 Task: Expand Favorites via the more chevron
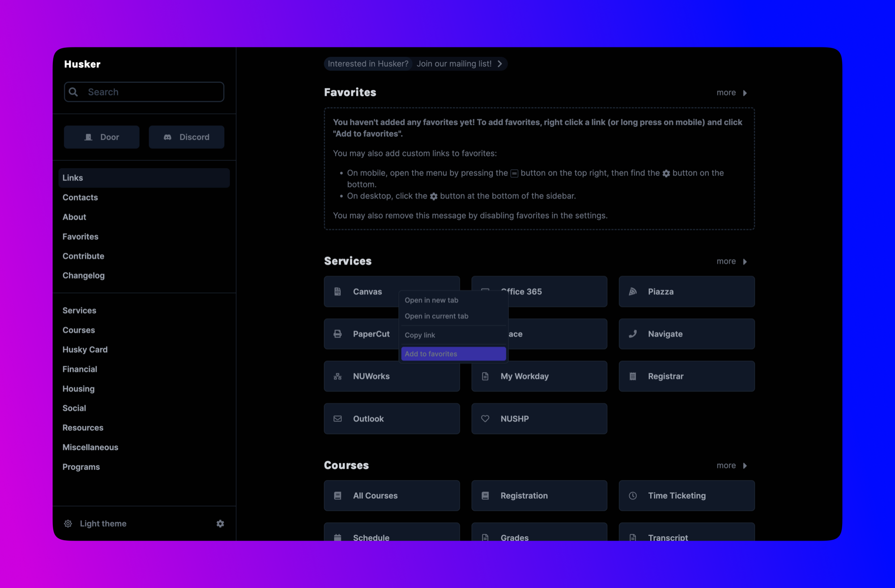tap(731, 93)
